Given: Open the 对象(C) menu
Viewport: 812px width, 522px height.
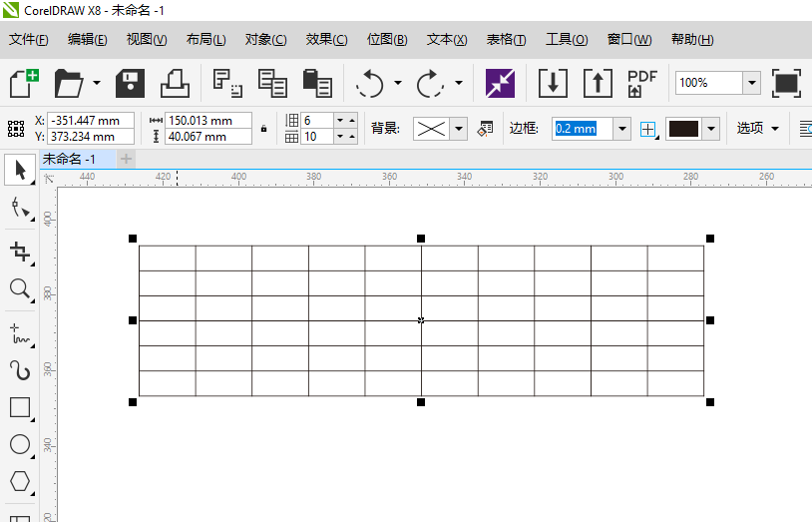Looking at the screenshot, I should tap(265, 39).
